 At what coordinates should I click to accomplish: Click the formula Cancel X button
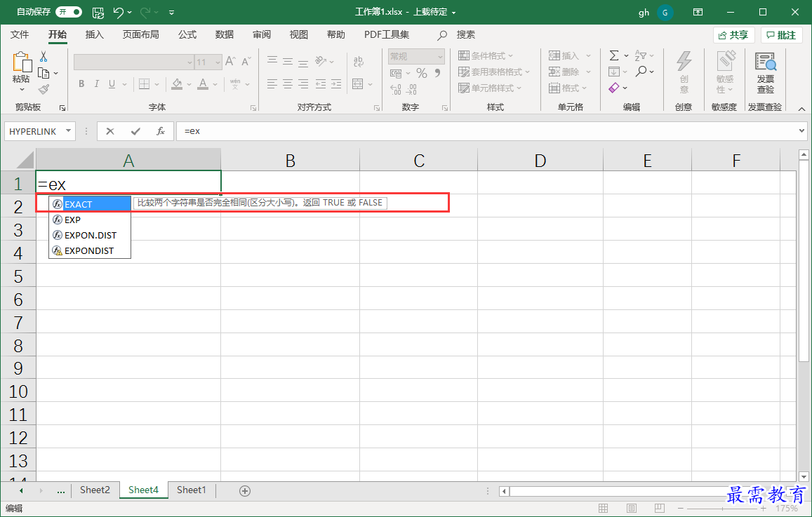109,131
